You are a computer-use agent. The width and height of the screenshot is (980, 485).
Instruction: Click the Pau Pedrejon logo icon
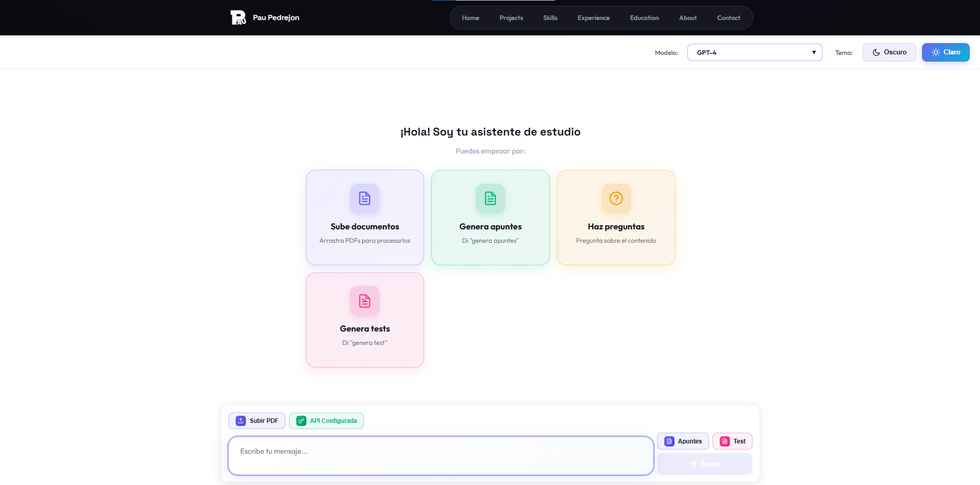(x=238, y=17)
